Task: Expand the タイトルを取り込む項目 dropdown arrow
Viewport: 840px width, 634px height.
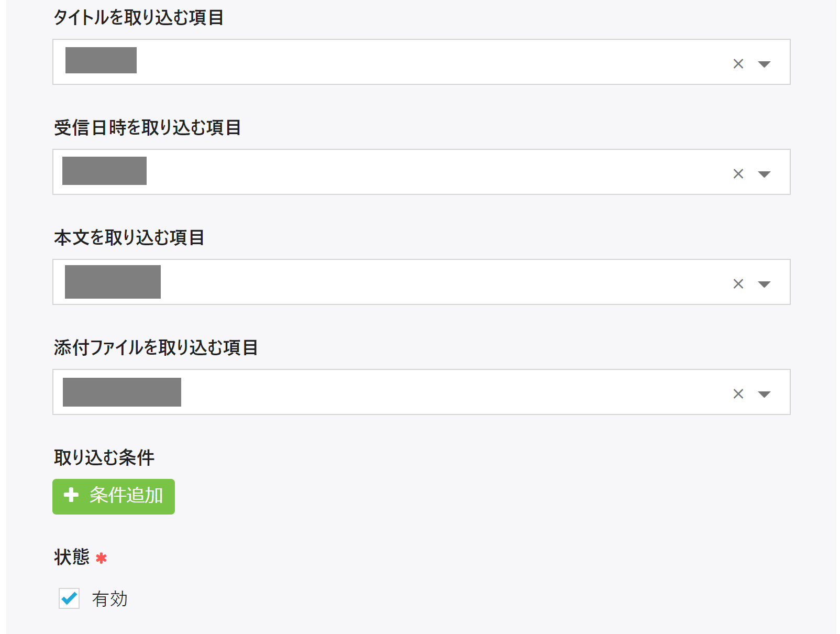Action: [x=765, y=64]
